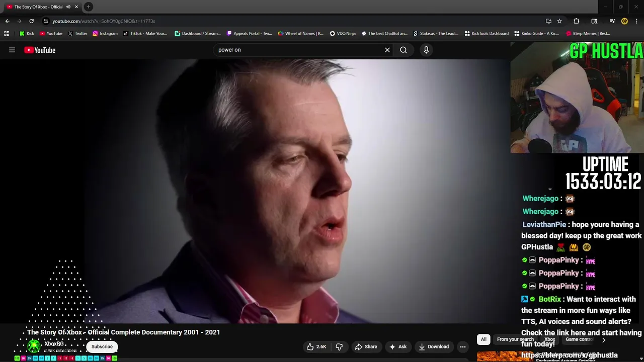Open the Wheel of Names bookmark

tap(301, 34)
